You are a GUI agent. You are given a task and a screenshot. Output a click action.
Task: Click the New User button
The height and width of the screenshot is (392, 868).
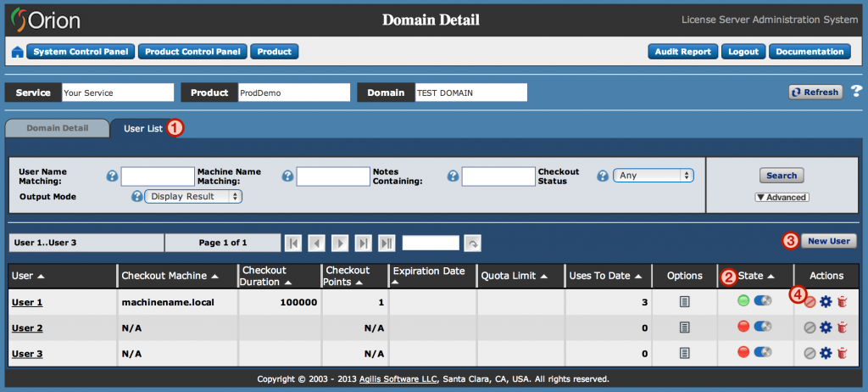click(x=828, y=241)
